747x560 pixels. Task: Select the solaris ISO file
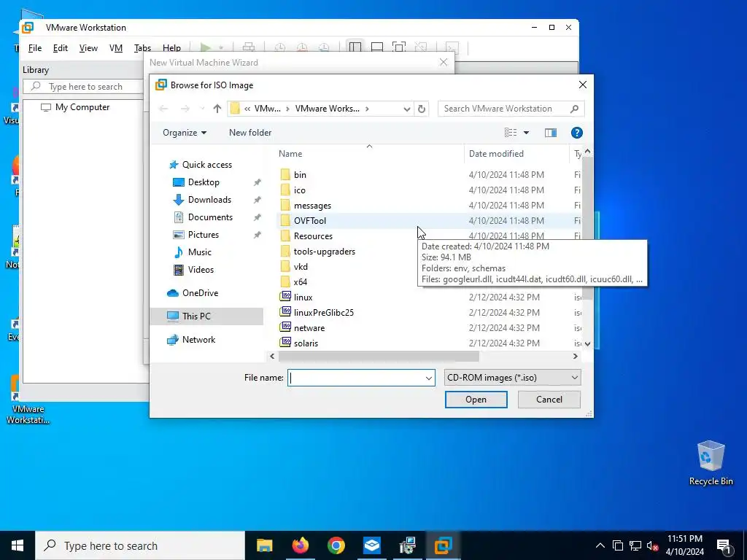click(x=306, y=343)
